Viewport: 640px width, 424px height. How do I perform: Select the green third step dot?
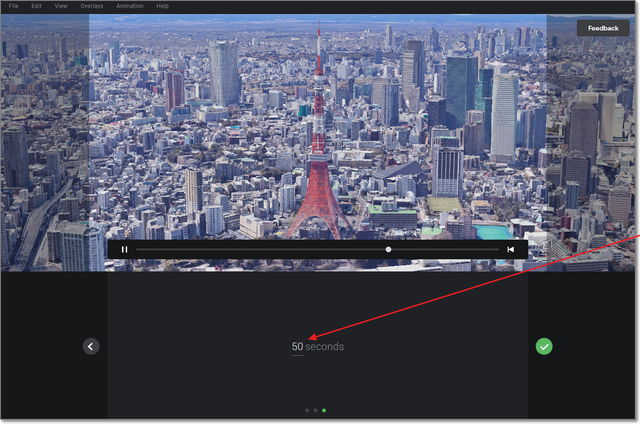point(324,410)
